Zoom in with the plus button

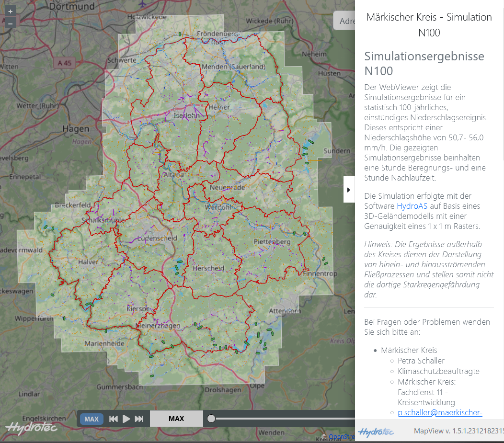point(11,11)
